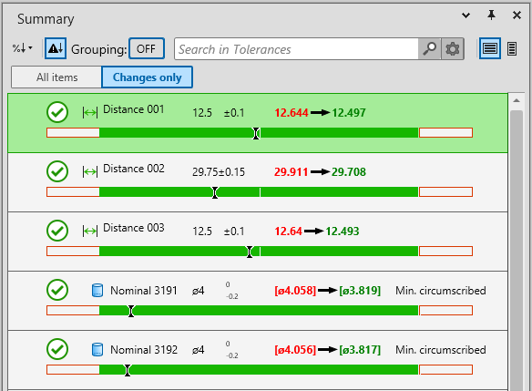Toggle Grouping OFF button
The width and height of the screenshot is (532, 391).
click(x=147, y=49)
